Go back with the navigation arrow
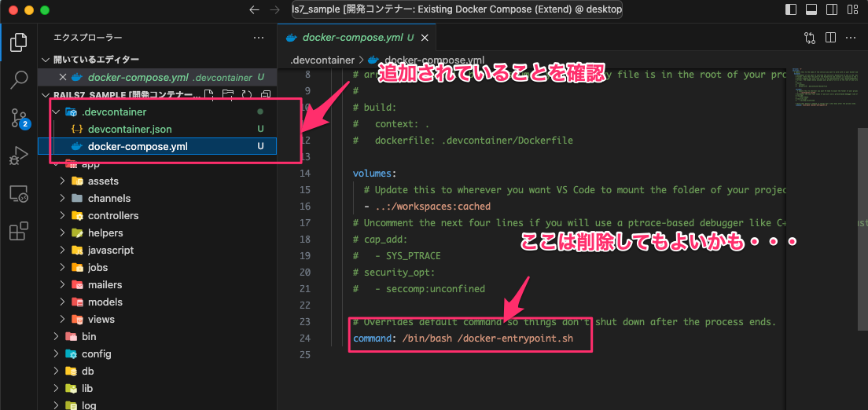Screen dimensions: 868x410 (x=254, y=10)
